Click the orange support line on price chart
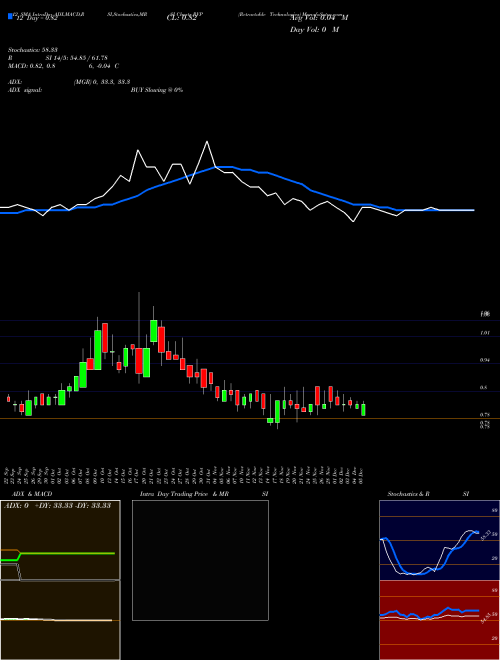The image size is (500, 660). tap(250, 418)
